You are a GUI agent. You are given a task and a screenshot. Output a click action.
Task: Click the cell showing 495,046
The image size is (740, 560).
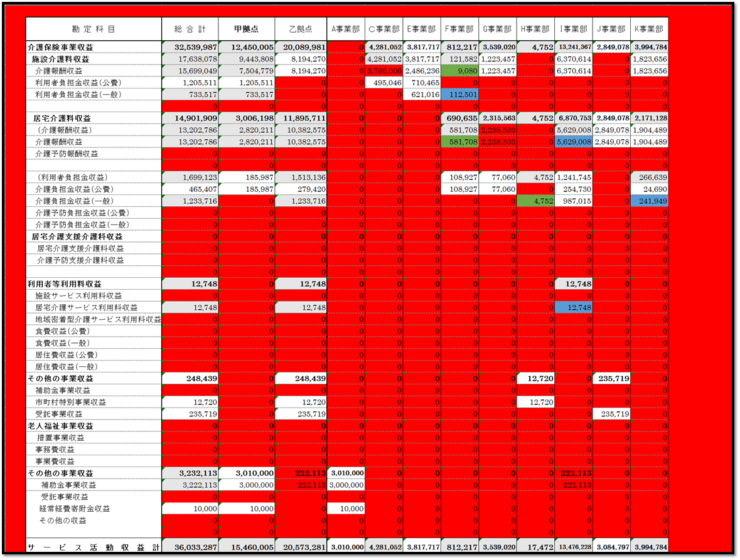(384, 83)
